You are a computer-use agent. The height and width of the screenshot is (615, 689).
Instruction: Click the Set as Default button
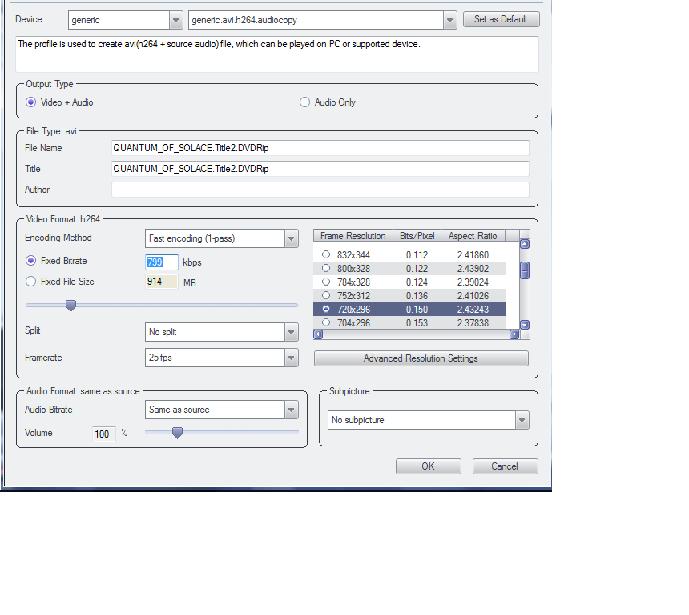[x=501, y=19]
